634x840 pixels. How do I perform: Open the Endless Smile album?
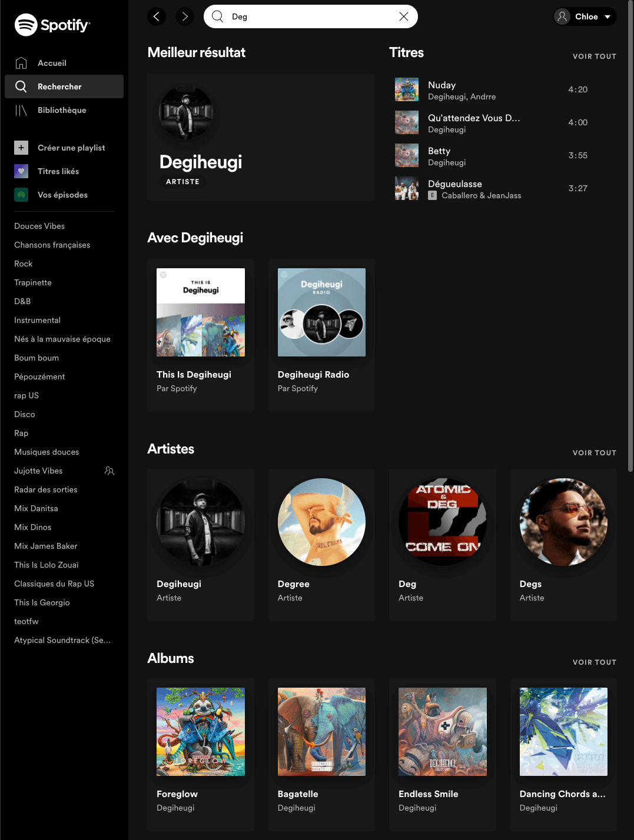coord(443,754)
